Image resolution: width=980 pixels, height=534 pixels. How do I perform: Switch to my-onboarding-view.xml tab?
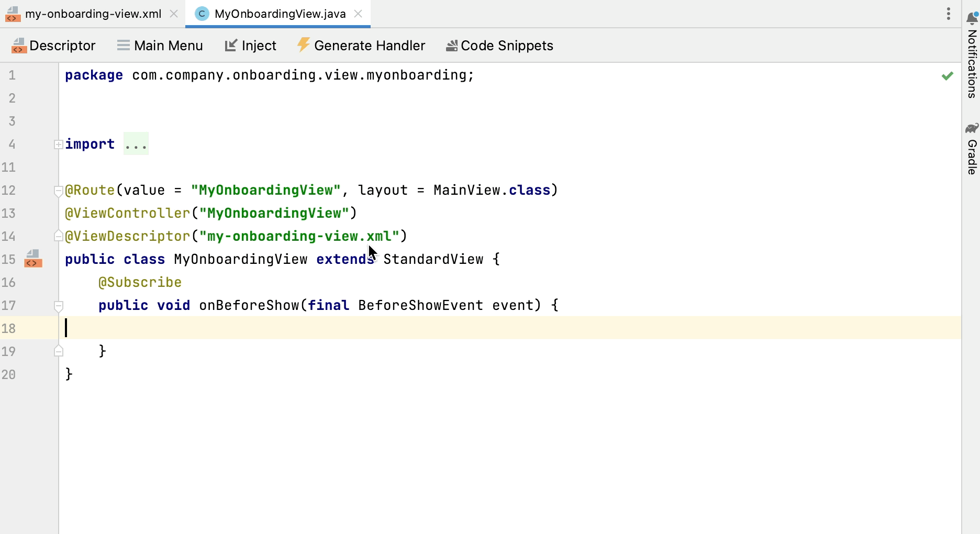[93, 14]
